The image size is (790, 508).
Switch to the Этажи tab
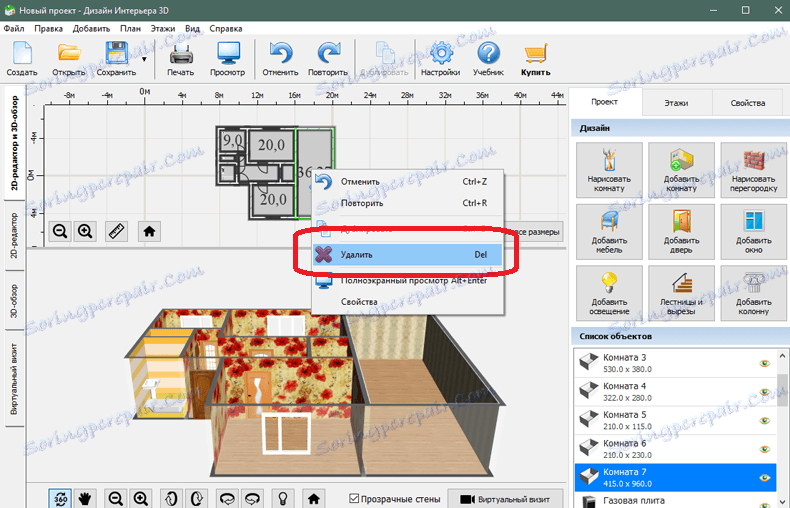(676, 103)
